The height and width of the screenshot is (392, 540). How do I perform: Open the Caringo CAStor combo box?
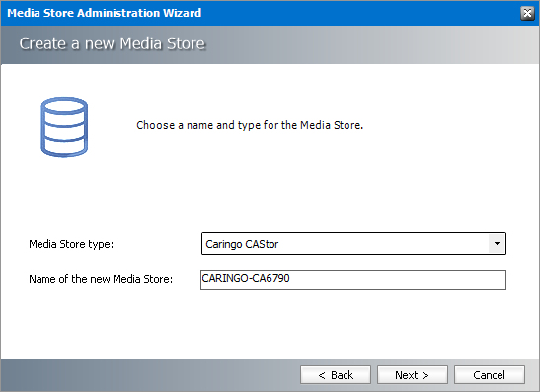tap(353, 244)
